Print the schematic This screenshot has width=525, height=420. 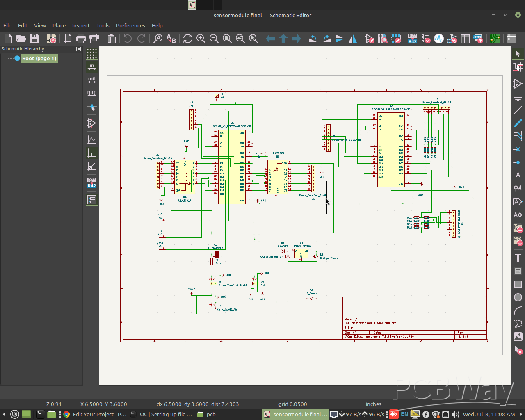(81, 39)
